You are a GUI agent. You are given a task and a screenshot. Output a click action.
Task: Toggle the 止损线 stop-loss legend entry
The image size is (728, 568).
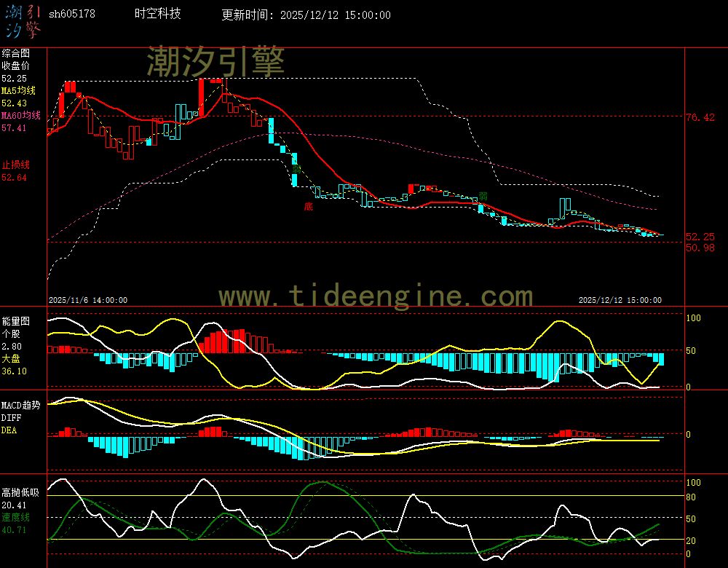(x=15, y=165)
